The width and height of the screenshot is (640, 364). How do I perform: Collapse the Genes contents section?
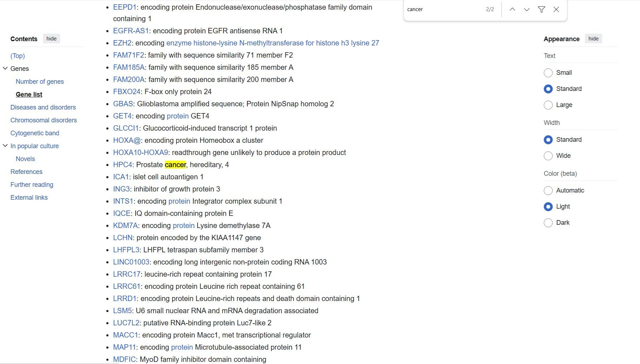[5, 68]
